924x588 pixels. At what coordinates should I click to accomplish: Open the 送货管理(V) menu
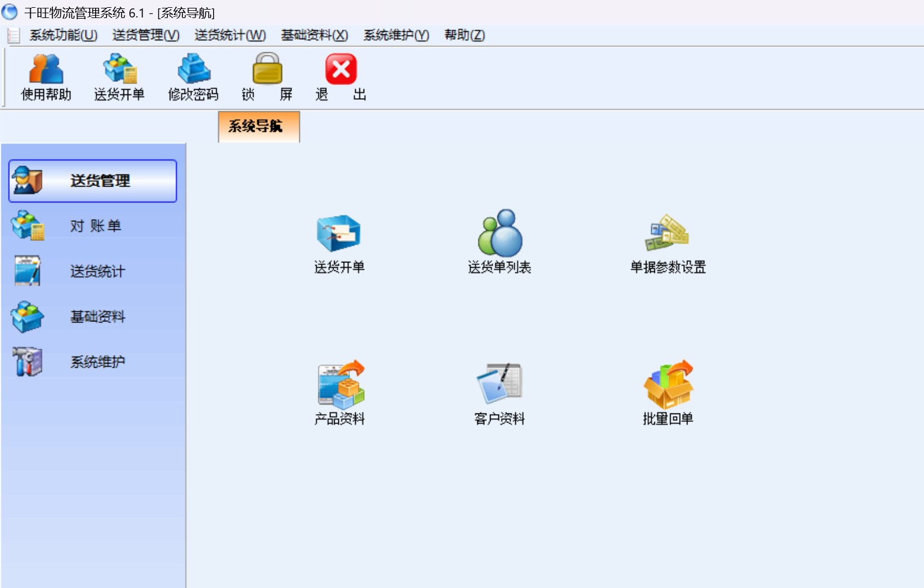146,36
